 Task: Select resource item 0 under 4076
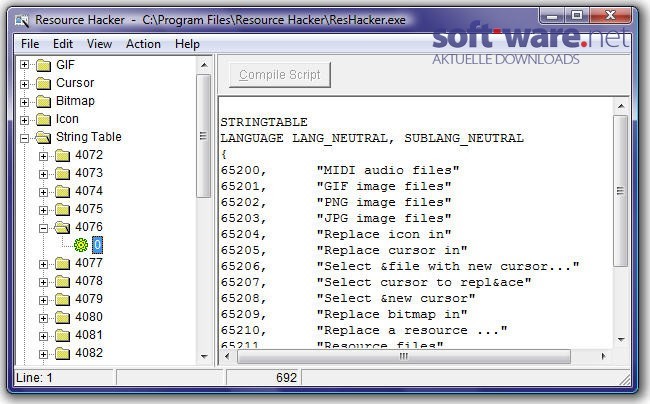pyautogui.click(x=97, y=245)
